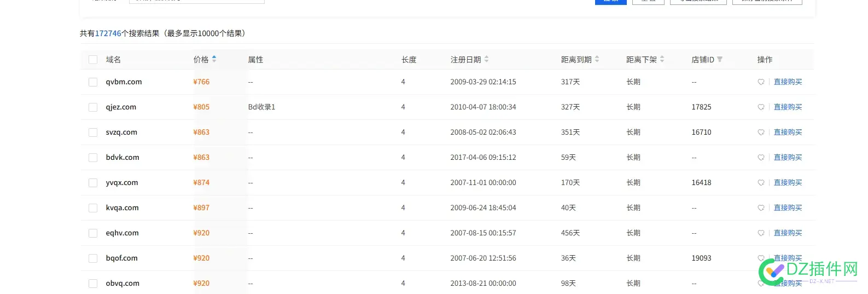Click price ¥805

pyautogui.click(x=201, y=107)
